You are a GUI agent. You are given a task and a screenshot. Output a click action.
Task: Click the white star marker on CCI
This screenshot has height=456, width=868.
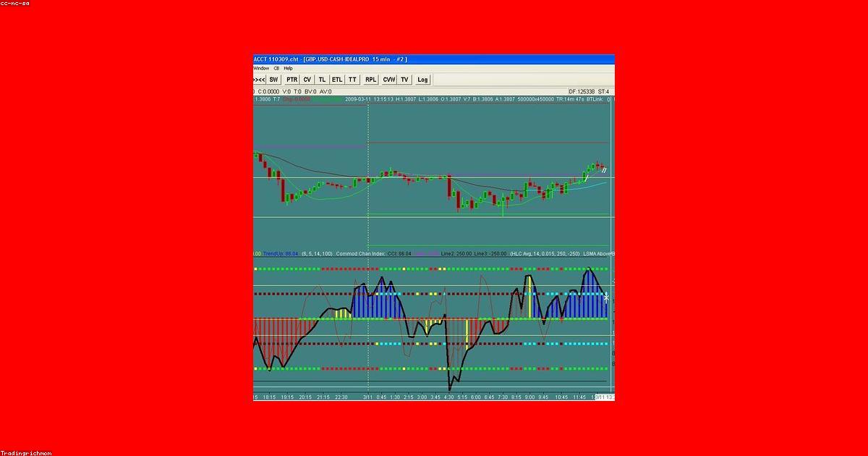point(606,298)
